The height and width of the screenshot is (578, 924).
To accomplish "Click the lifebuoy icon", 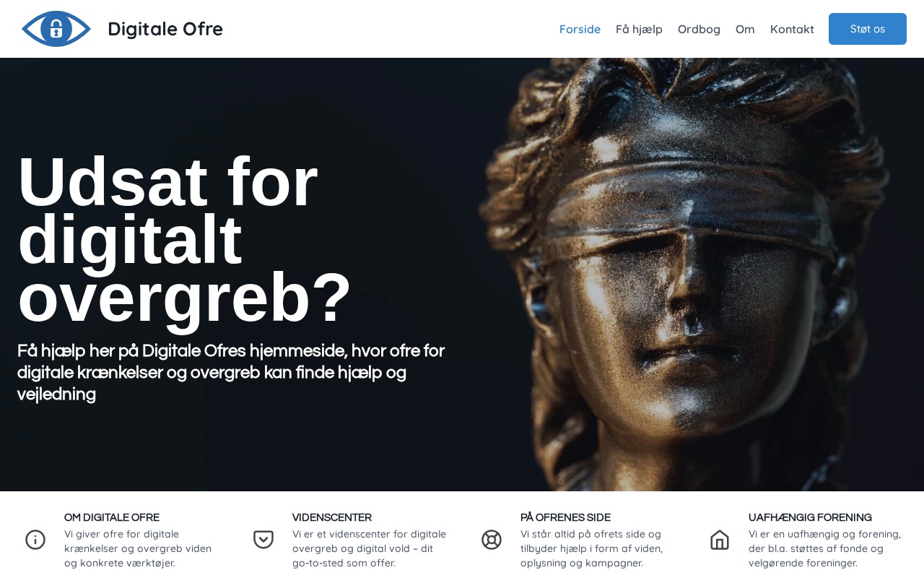I will pyautogui.click(x=492, y=540).
